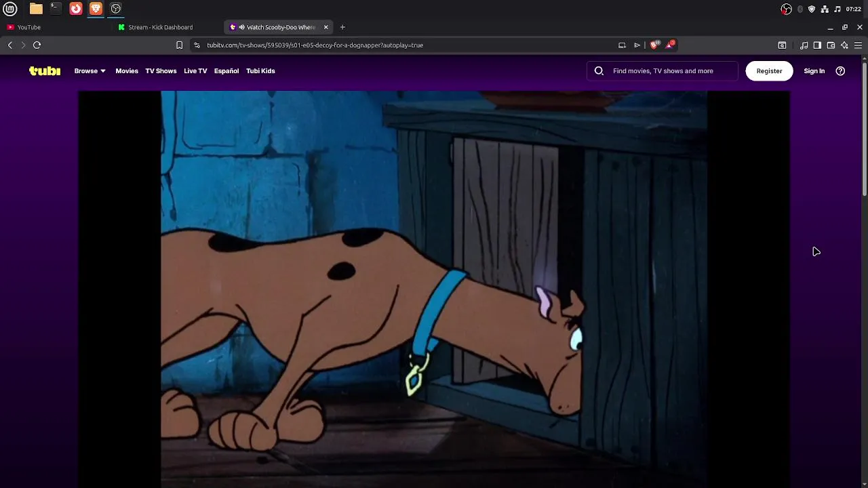Open the network connections tray icon
The width and height of the screenshot is (868, 488).
825,9
